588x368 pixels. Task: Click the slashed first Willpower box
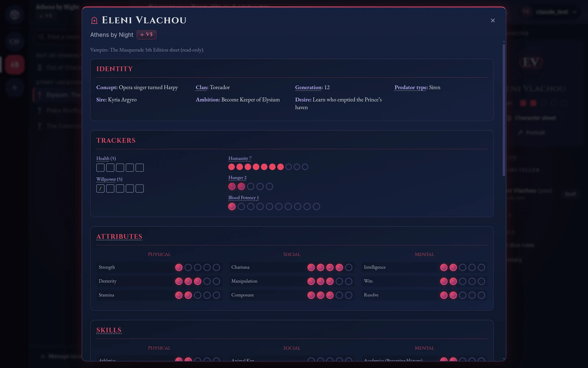coord(100,188)
